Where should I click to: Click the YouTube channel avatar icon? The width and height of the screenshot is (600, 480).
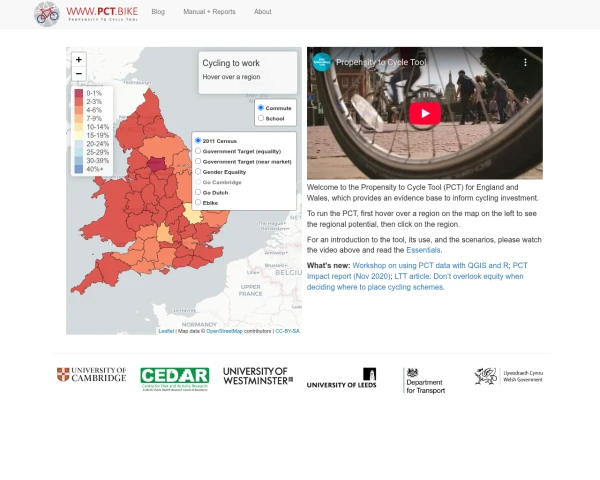click(x=321, y=62)
